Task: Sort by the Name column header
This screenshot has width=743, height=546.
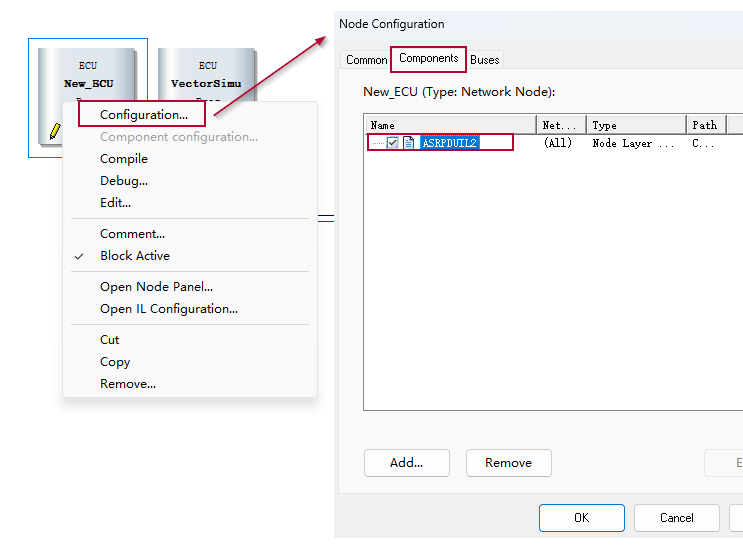Action: (x=450, y=125)
